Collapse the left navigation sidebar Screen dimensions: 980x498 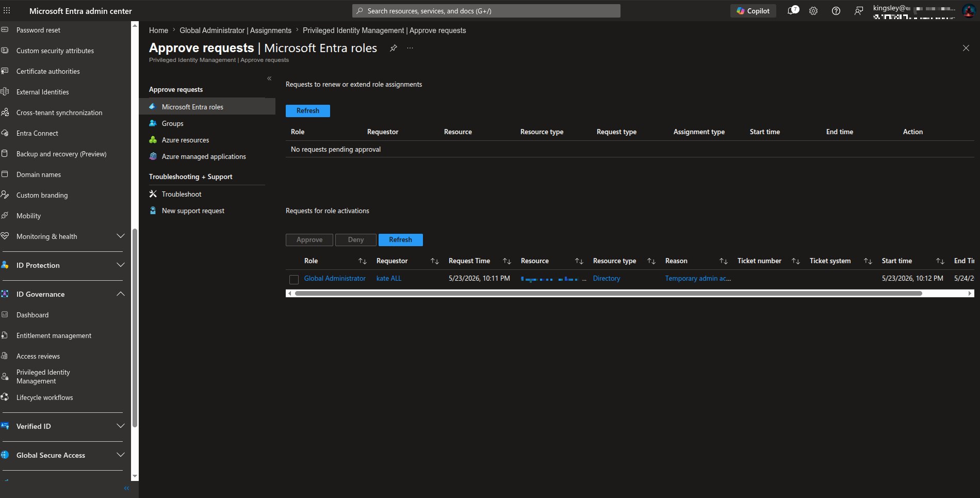pyautogui.click(x=126, y=488)
